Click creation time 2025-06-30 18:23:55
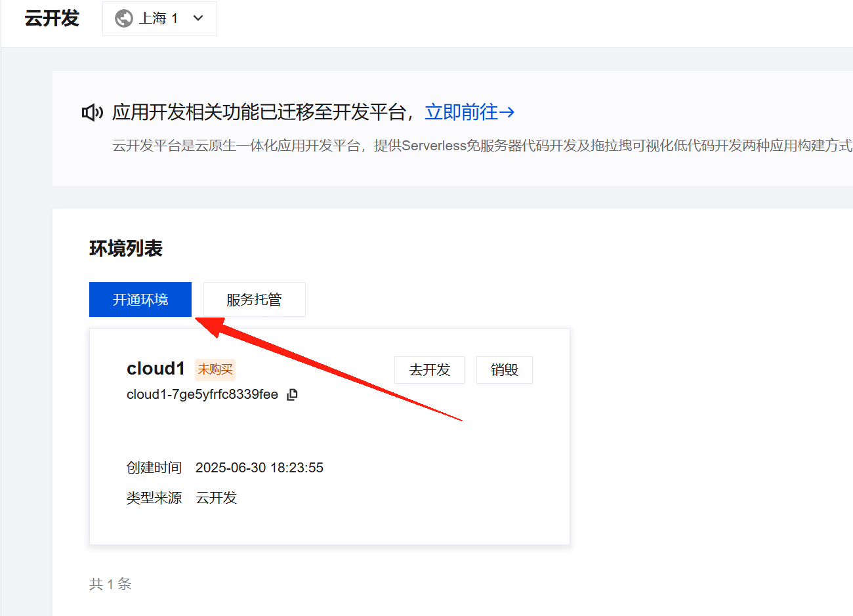Image resolution: width=853 pixels, height=616 pixels. (259, 468)
